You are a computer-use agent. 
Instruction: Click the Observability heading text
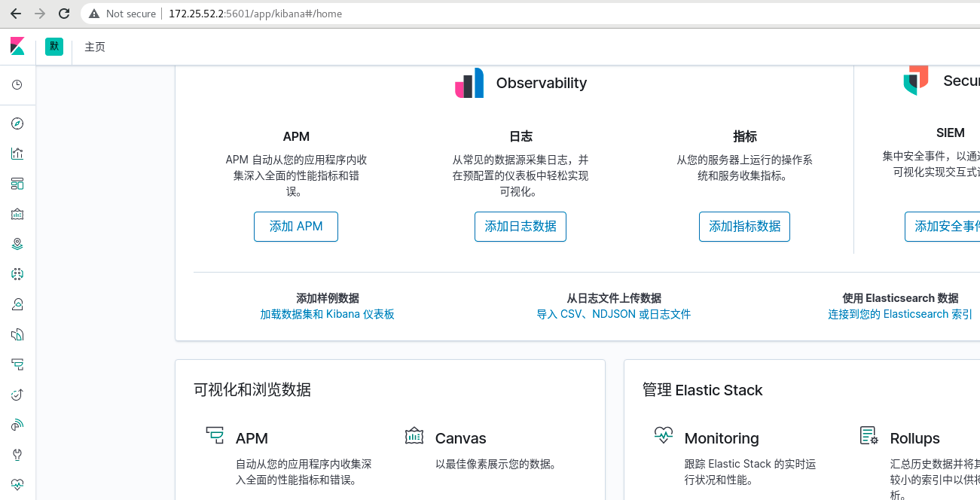(542, 83)
